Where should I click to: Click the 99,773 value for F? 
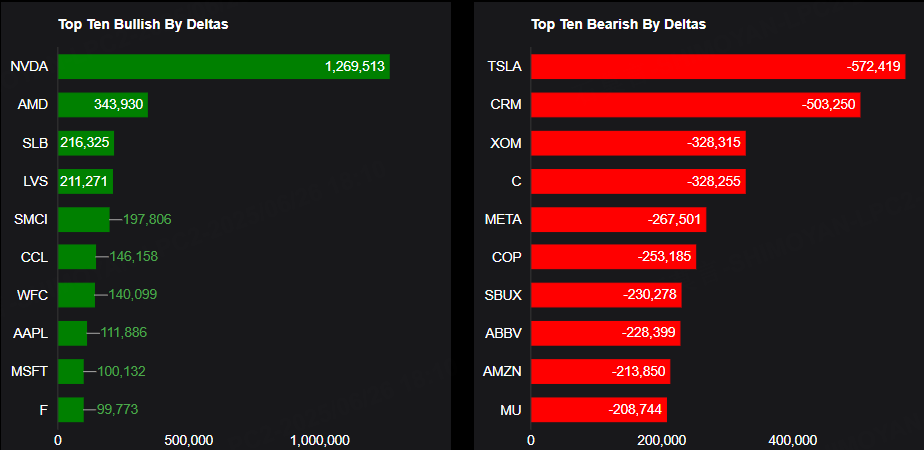click(117, 409)
